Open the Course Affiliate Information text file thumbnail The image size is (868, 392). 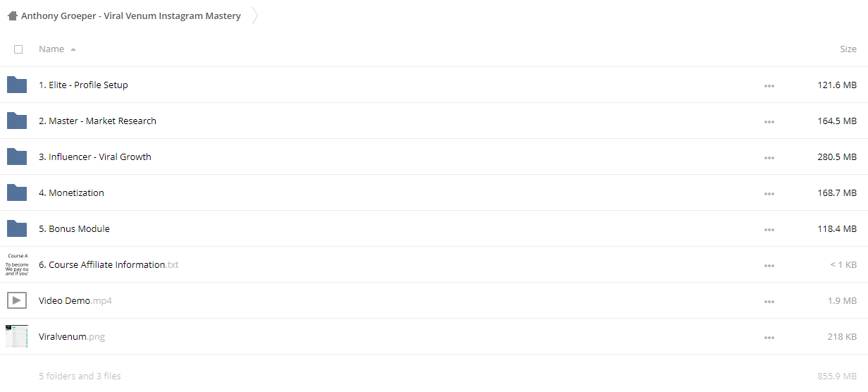click(17, 264)
